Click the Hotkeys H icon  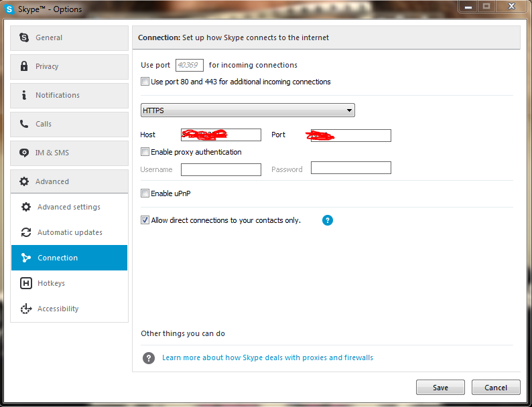(26, 283)
